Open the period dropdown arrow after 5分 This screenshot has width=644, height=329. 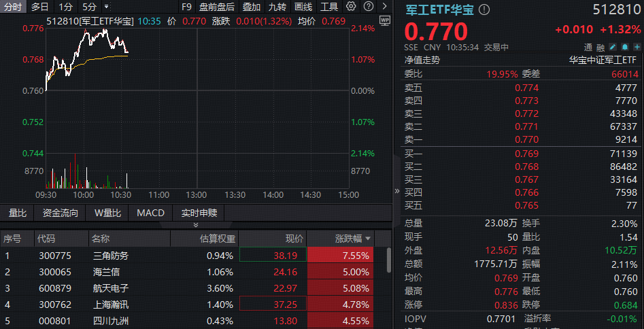107,7
